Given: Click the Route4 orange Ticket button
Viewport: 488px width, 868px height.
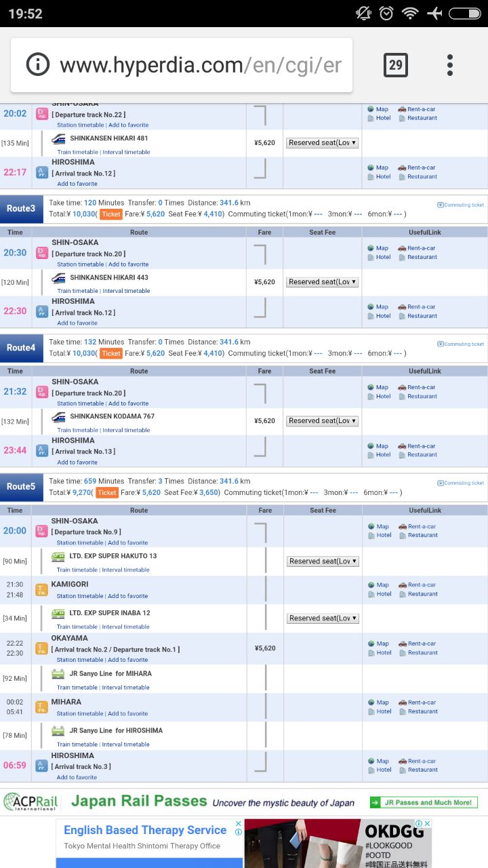Looking at the screenshot, I should [111, 353].
